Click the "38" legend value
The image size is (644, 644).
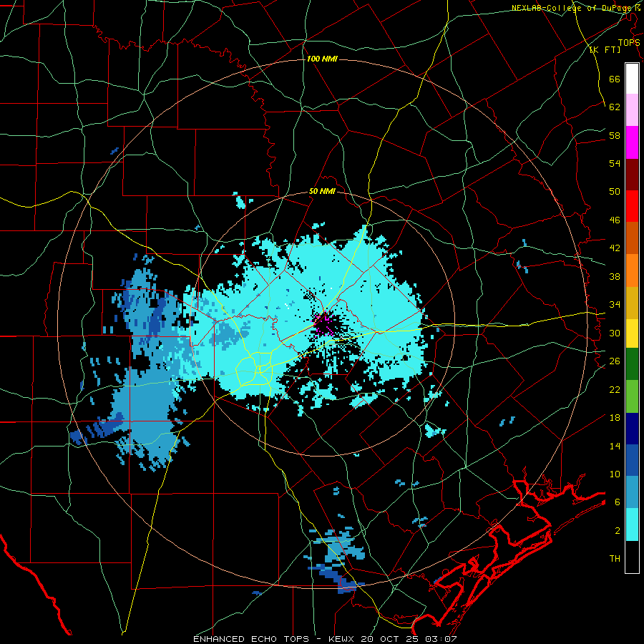pyautogui.click(x=615, y=276)
